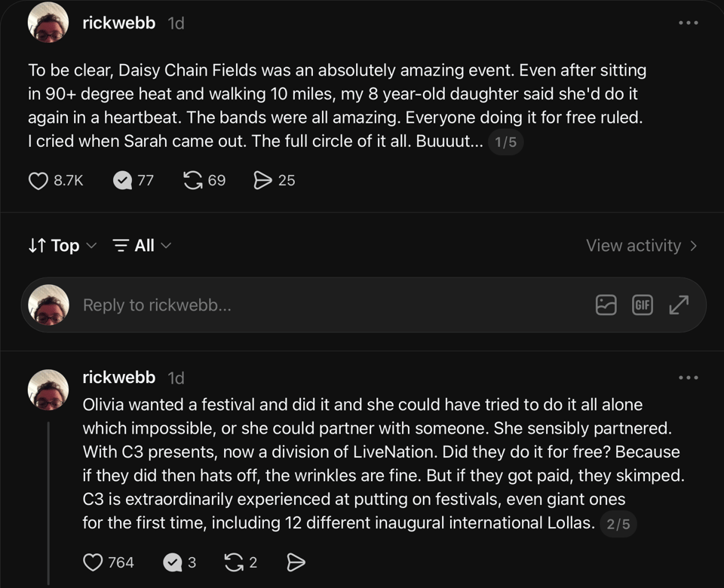Viewport: 724px width, 588px height.
Task: Open more options for the second post
Action: (x=688, y=378)
